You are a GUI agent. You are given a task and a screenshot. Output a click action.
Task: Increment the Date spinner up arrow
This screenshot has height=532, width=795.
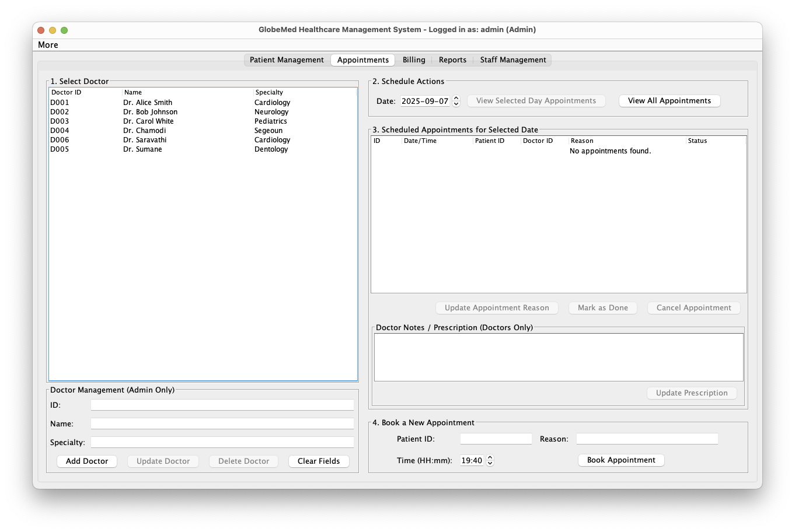(456, 98)
